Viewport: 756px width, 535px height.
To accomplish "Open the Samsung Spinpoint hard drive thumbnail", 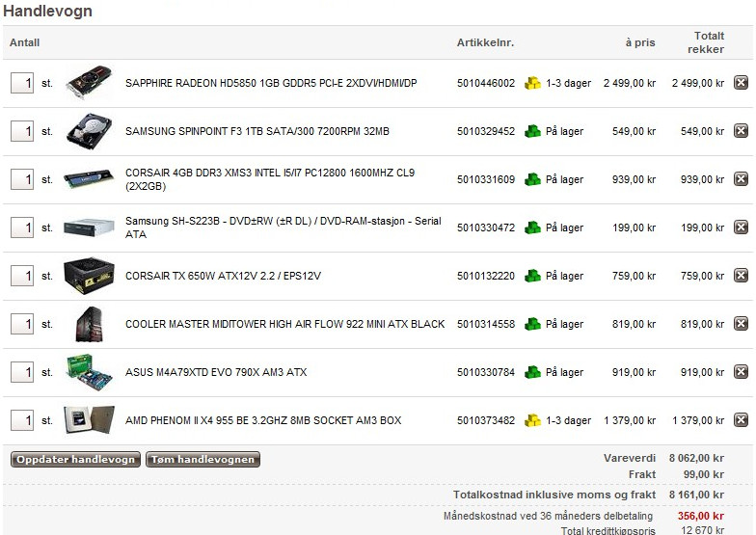I will coord(89,131).
